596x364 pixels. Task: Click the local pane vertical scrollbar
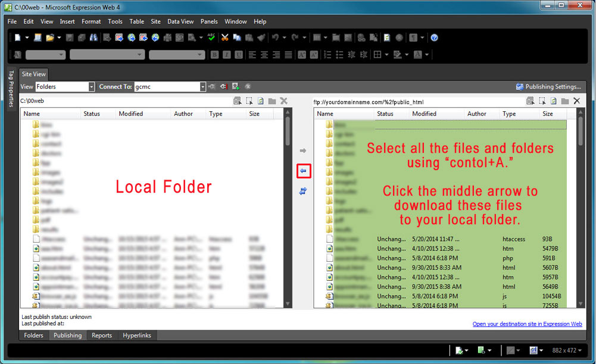288,208
